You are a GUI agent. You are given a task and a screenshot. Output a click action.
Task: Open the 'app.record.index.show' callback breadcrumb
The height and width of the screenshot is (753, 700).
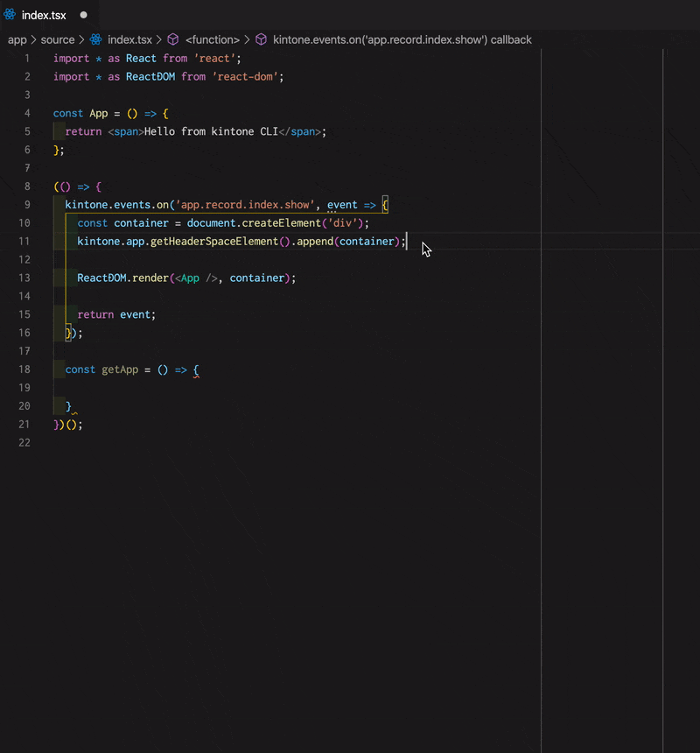pyautogui.click(x=402, y=39)
